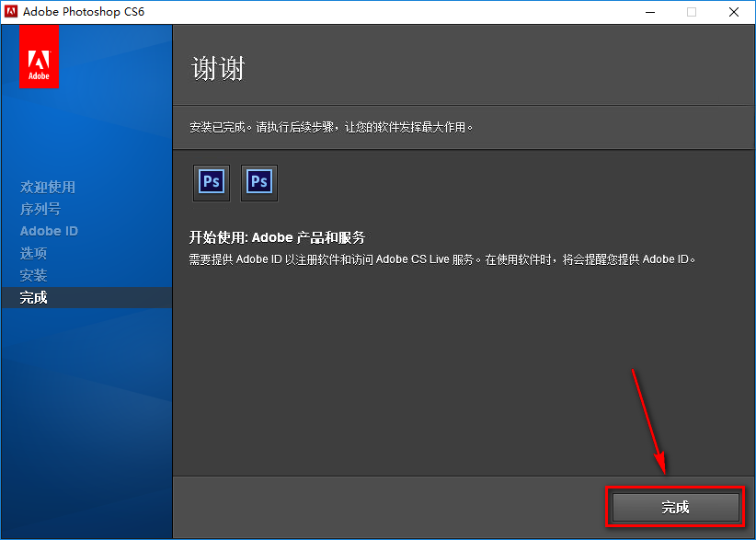Click the 完成 button to finish installation

tap(674, 507)
